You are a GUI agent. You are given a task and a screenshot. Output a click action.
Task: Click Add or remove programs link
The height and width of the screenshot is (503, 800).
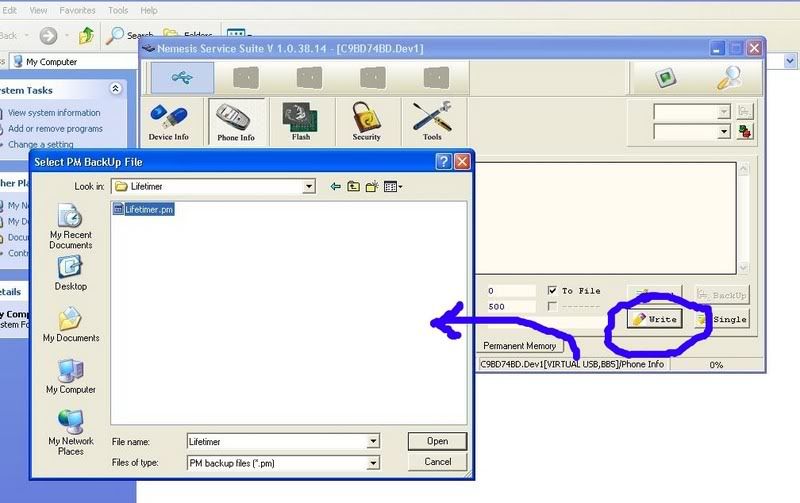(x=55, y=129)
